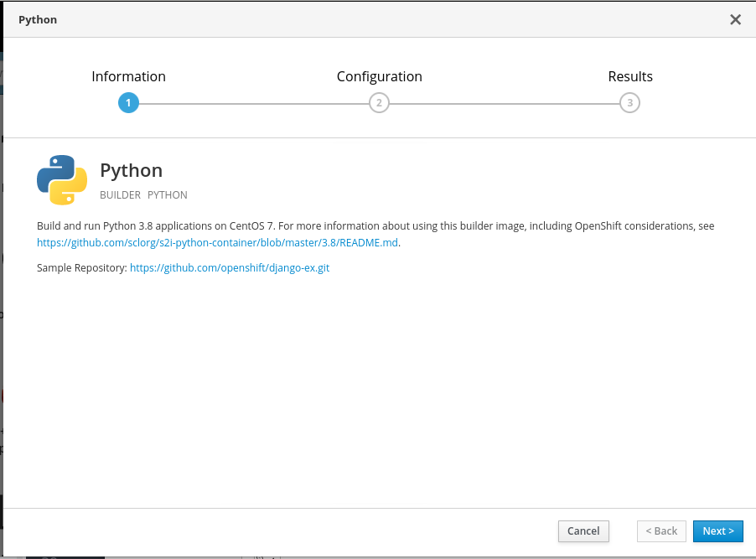
Task: Open the django-ex.git sample repository link
Action: click(x=230, y=267)
